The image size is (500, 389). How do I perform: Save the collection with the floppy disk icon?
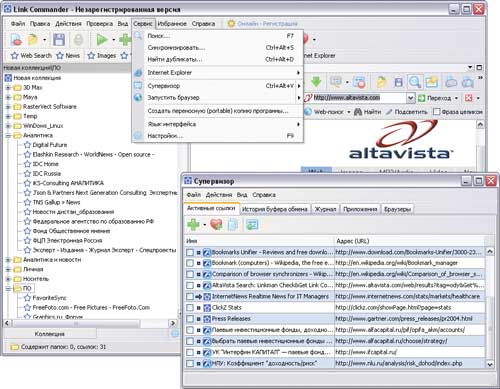click(x=59, y=40)
